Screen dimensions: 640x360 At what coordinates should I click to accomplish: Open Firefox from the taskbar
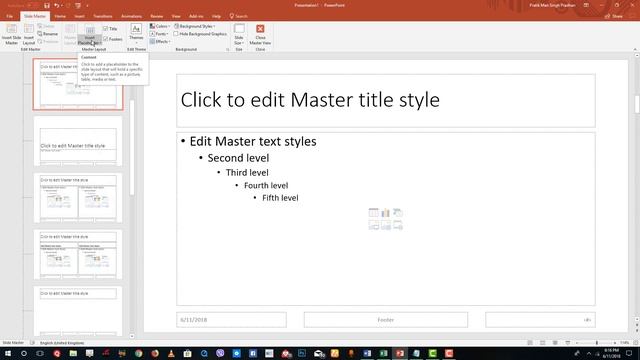coord(155,353)
